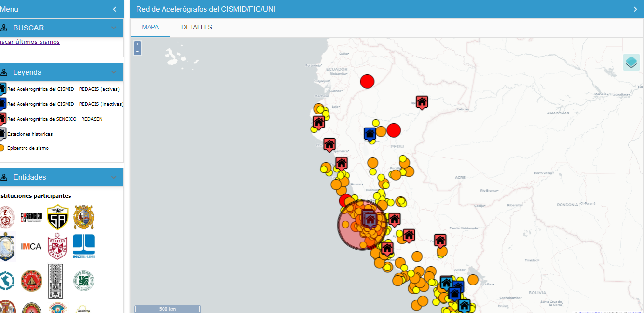Viewport: 644px width, 313px height.
Task: Click the red station marker near Iquitos
Action: 422,102
